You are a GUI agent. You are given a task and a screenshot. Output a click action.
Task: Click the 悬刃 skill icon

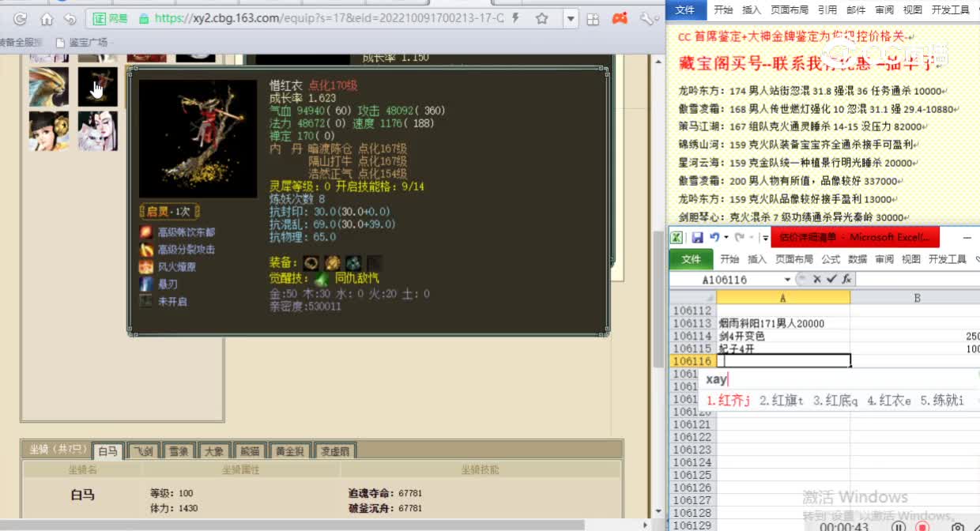click(x=145, y=284)
